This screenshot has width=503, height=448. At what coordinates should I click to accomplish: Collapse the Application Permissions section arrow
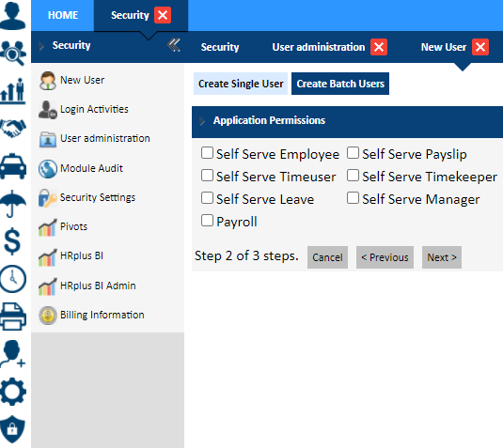coord(202,121)
